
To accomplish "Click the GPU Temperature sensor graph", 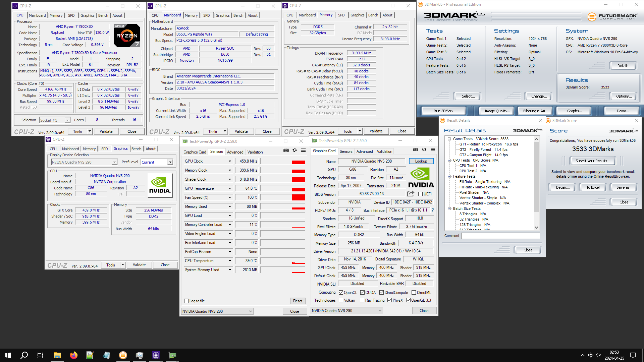I will [x=282, y=188].
